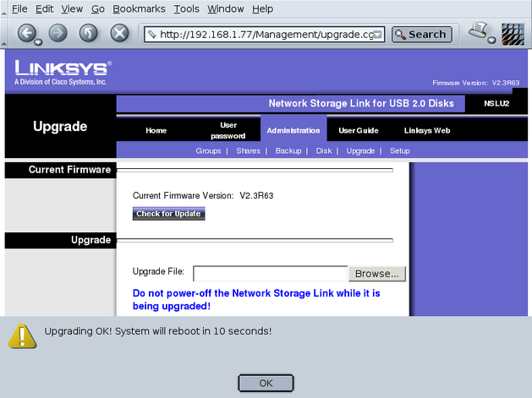Go to the Setup admin link
The width and height of the screenshot is (532, 398).
400,151
